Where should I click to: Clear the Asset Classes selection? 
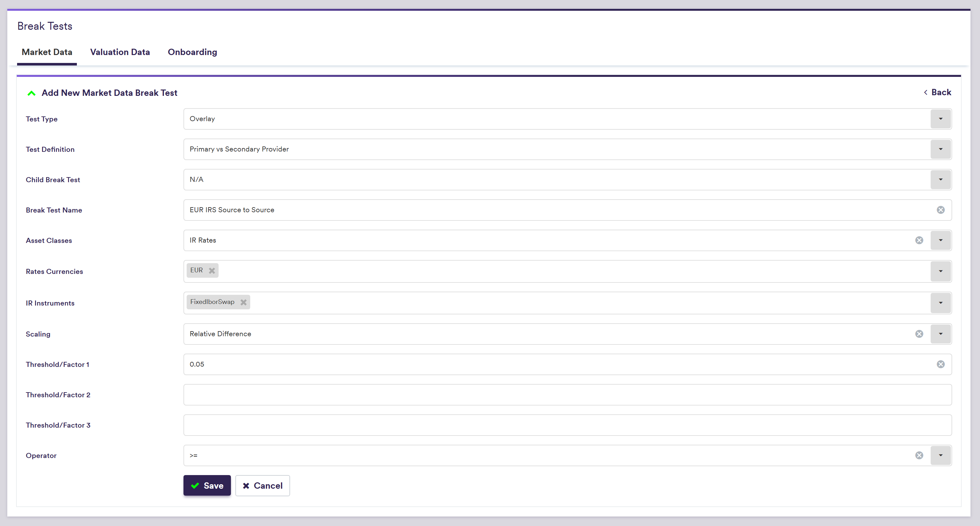pyautogui.click(x=919, y=240)
